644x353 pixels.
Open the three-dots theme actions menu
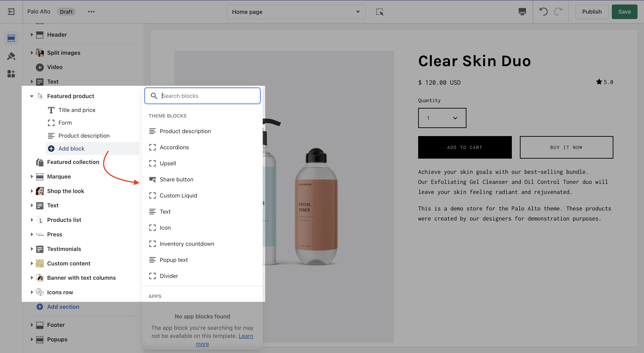coord(91,11)
